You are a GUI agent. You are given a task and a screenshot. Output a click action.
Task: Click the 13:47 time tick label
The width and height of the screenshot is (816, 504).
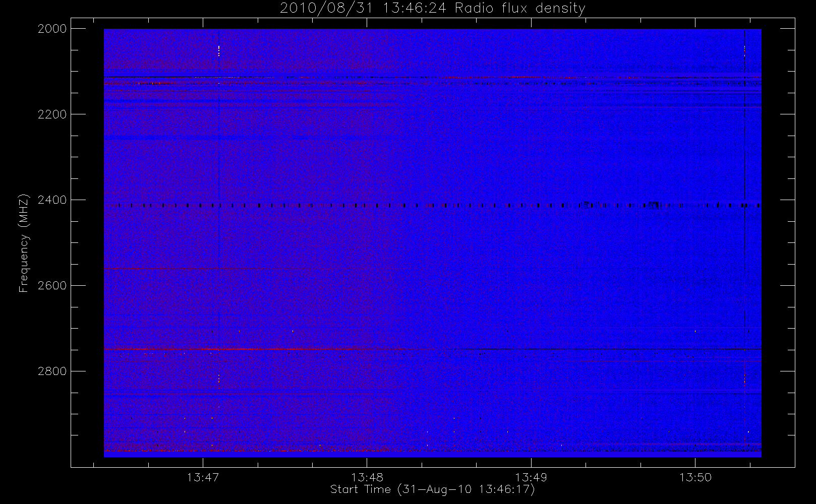(203, 477)
